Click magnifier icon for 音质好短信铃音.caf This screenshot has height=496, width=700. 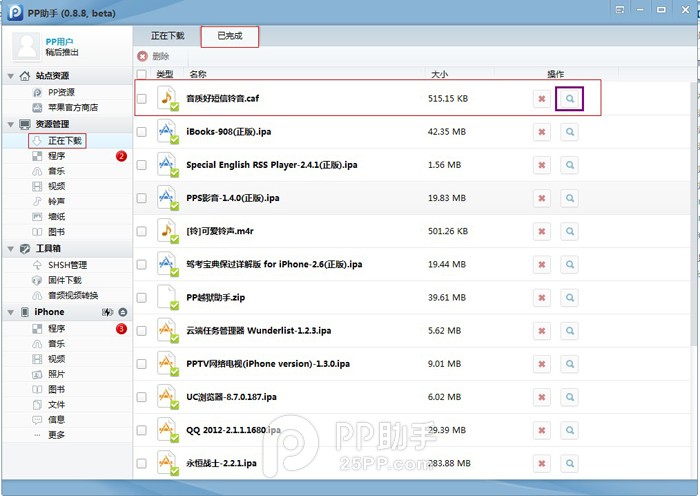tap(569, 99)
